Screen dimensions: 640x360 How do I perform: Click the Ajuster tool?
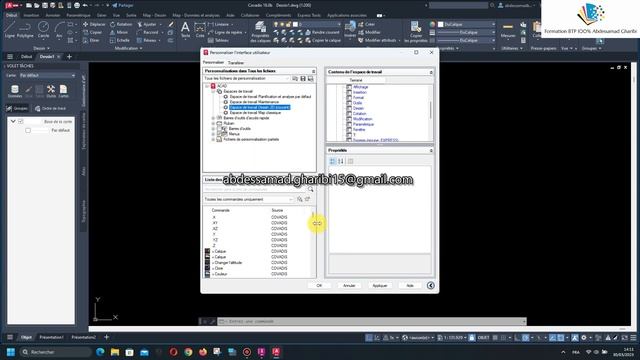pos(147,24)
